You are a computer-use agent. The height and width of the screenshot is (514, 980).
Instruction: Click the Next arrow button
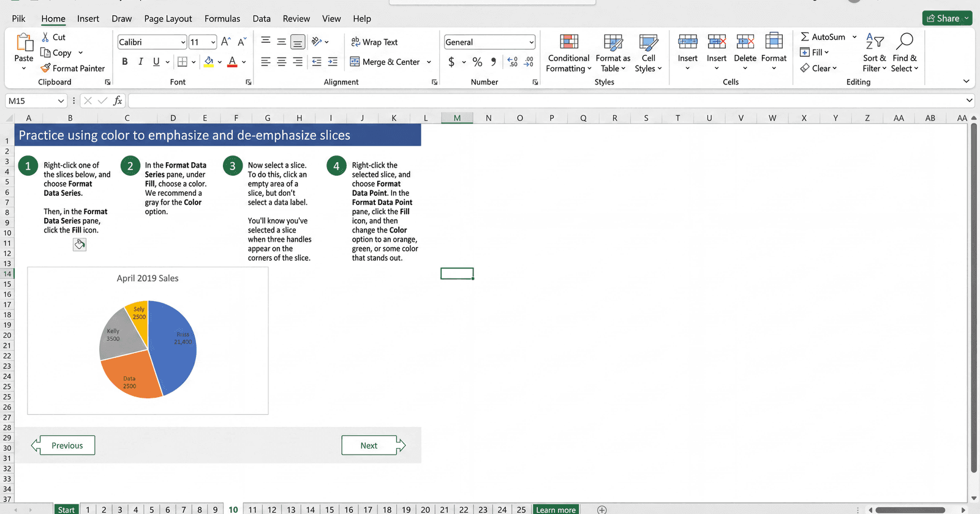click(374, 445)
